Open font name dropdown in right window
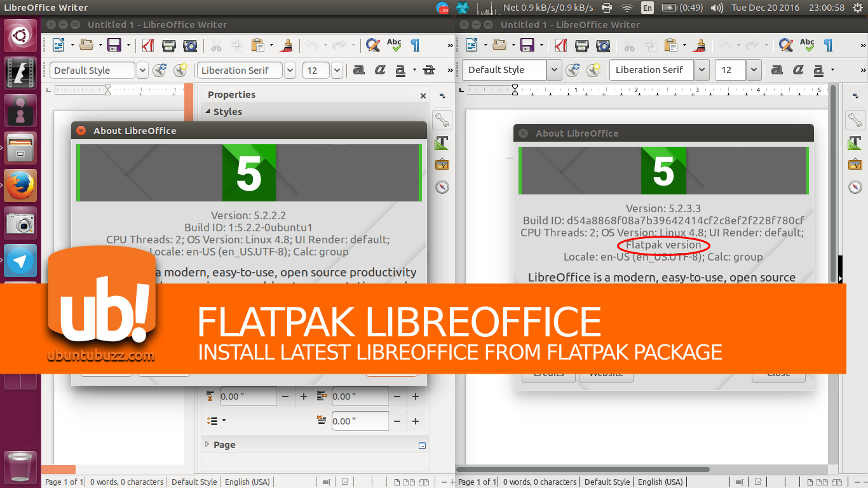Screen dimensions: 868x488 (702, 70)
